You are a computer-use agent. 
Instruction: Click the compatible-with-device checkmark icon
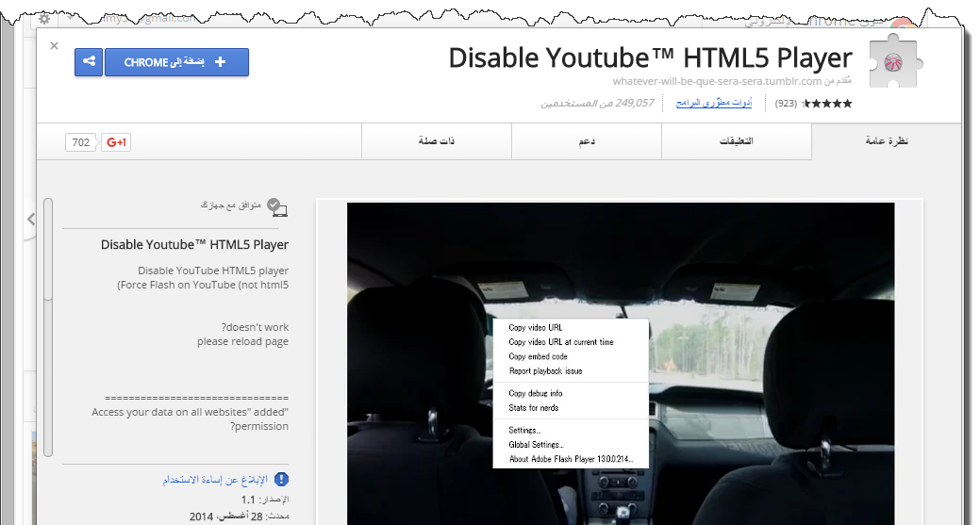(x=274, y=205)
